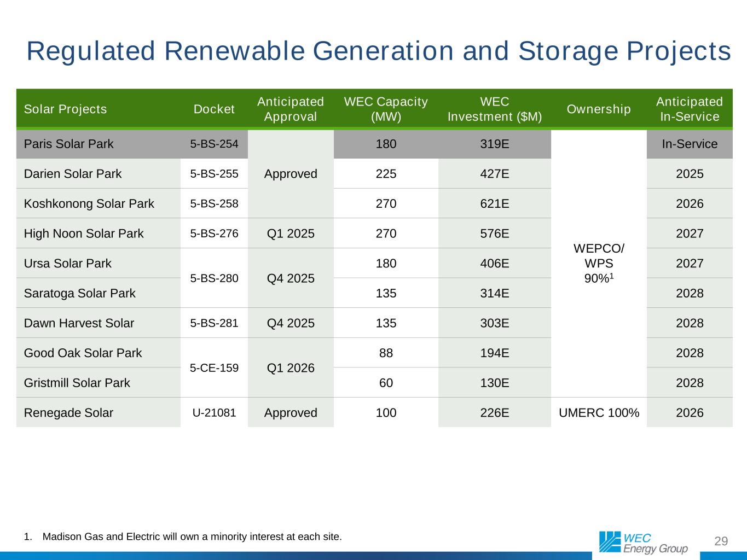Image resolution: width=747 pixels, height=560 pixels.
Task: Click the Anticipated Approval column header
Action: click(291, 109)
